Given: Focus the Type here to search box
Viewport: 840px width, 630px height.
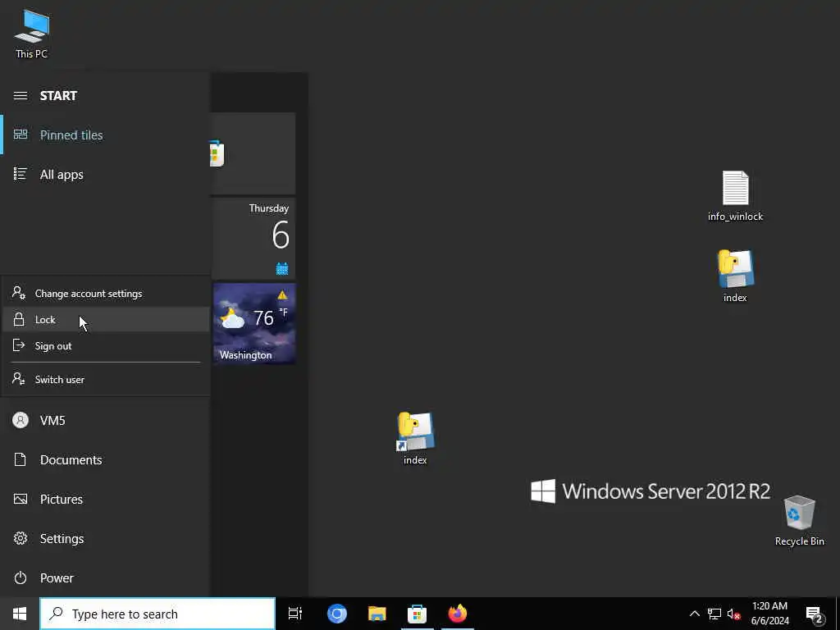Looking at the screenshot, I should pyautogui.click(x=157, y=614).
